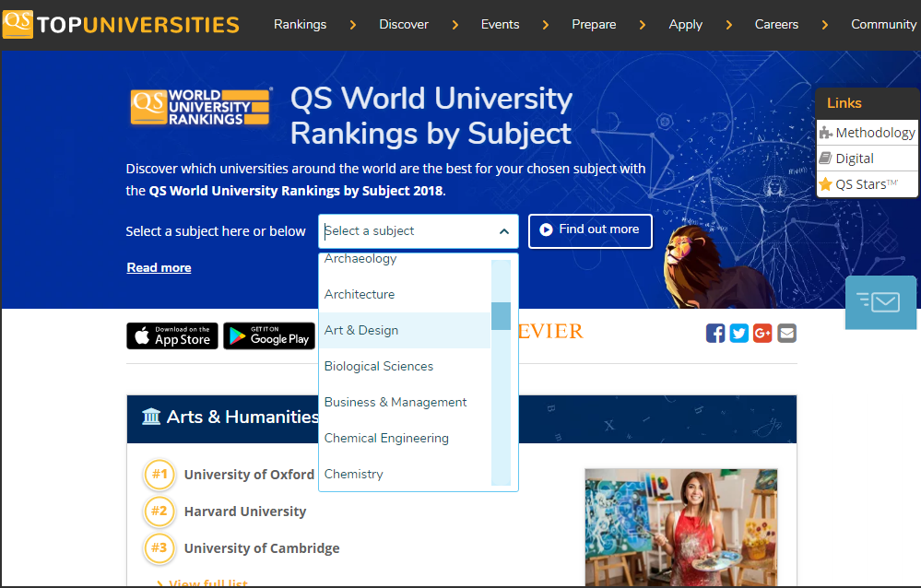921x588 pixels.
Task: Select Art & Design in the subject list
Action: pos(405,330)
